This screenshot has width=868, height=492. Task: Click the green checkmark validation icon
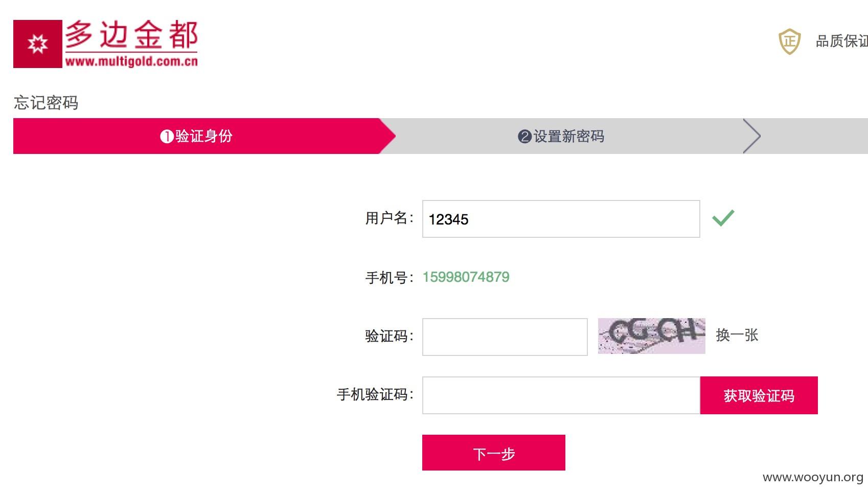pyautogui.click(x=723, y=218)
